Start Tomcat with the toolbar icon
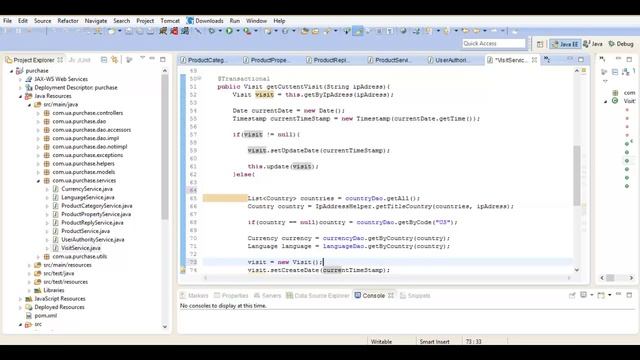 pos(163,31)
